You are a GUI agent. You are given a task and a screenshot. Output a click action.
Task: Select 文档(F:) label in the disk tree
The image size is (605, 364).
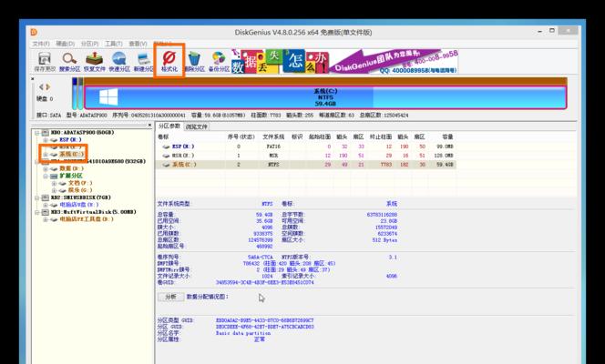(x=80, y=183)
